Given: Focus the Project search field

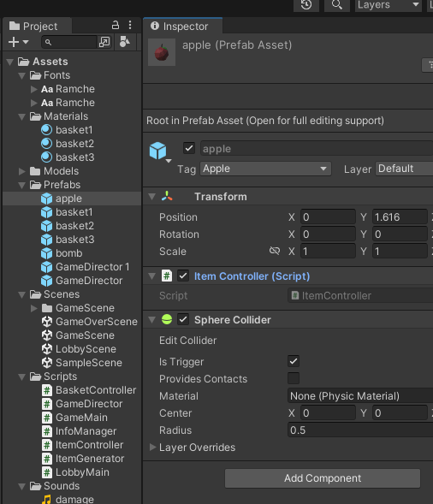Looking at the screenshot, I should (x=68, y=42).
